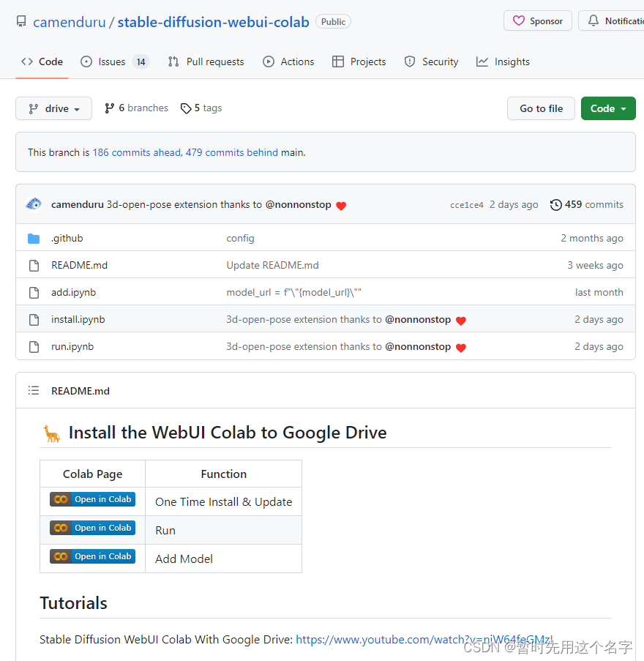Click the README.md file icon in file list
Screen dimensions: 644x661
(34, 266)
